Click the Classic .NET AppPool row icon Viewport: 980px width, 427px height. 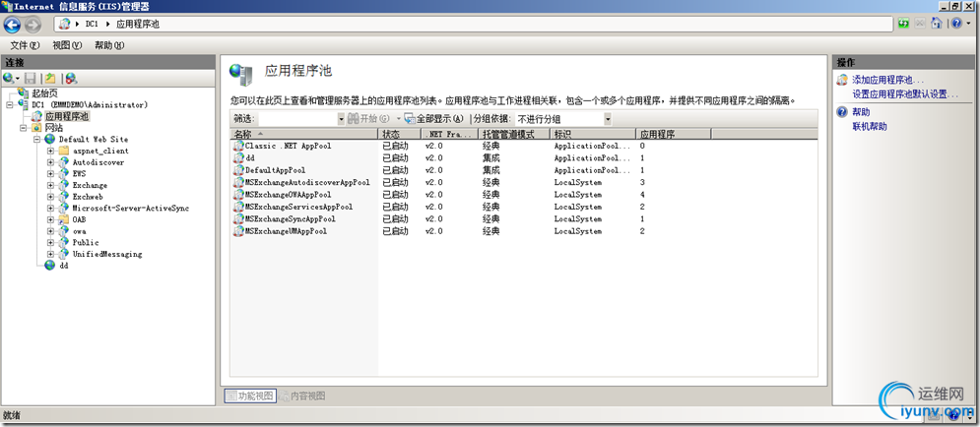click(238, 146)
